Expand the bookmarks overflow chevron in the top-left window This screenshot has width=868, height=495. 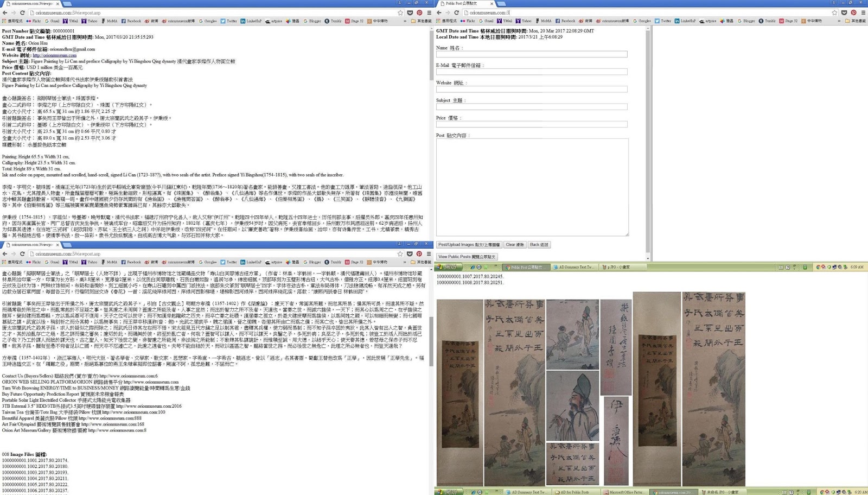tap(405, 21)
